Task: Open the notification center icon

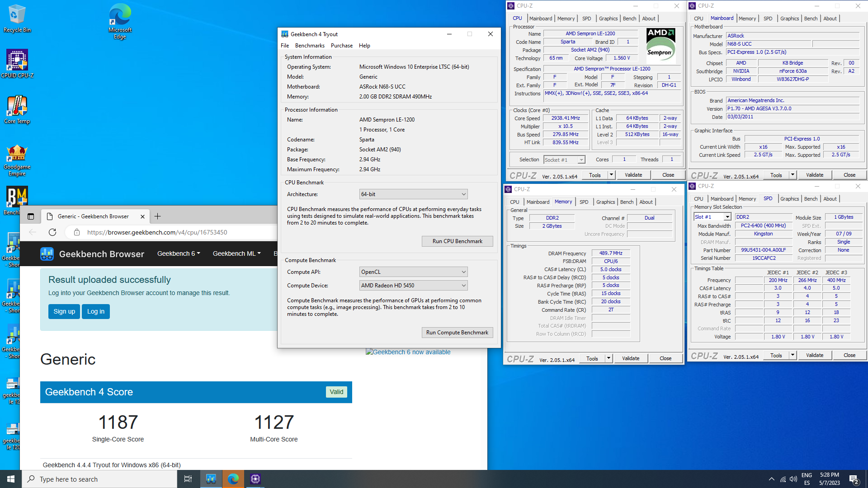Action: click(854, 479)
